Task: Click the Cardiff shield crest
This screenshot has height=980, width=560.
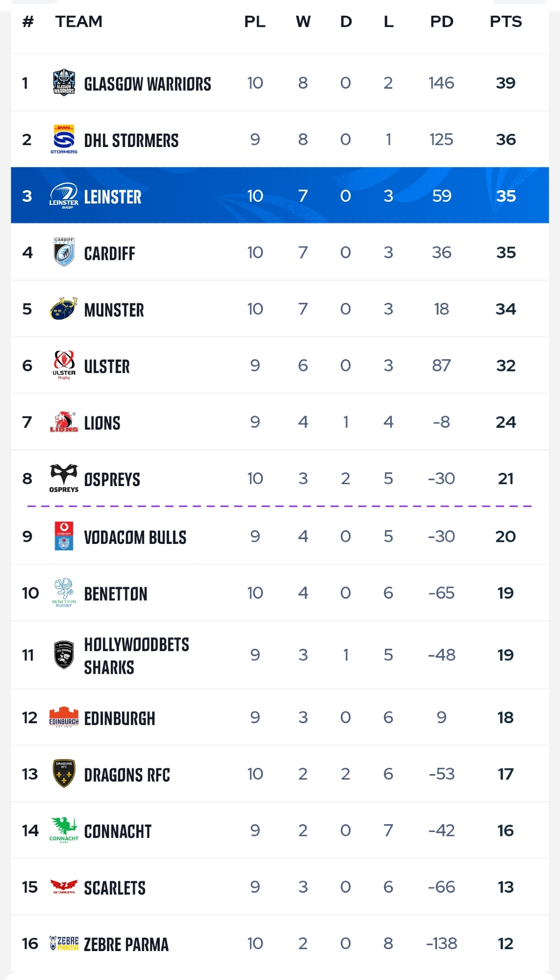Action: pos(64,252)
